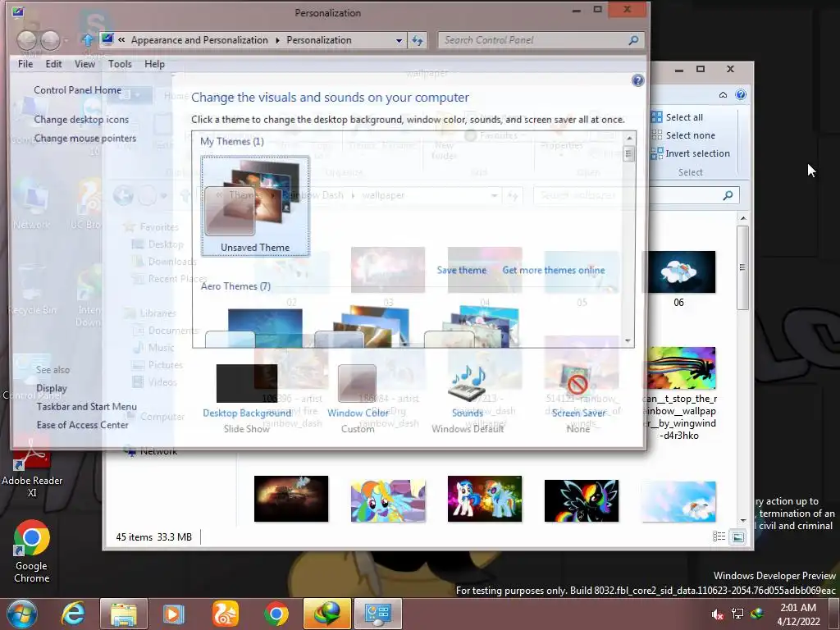Open media player taskbar icon
The height and width of the screenshot is (630, 840).
point(174,614)
